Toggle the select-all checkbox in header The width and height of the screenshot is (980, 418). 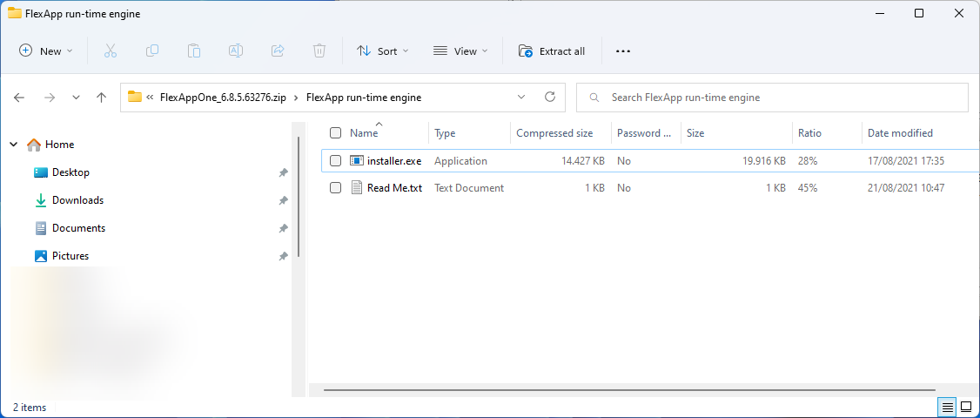point(335,133)
